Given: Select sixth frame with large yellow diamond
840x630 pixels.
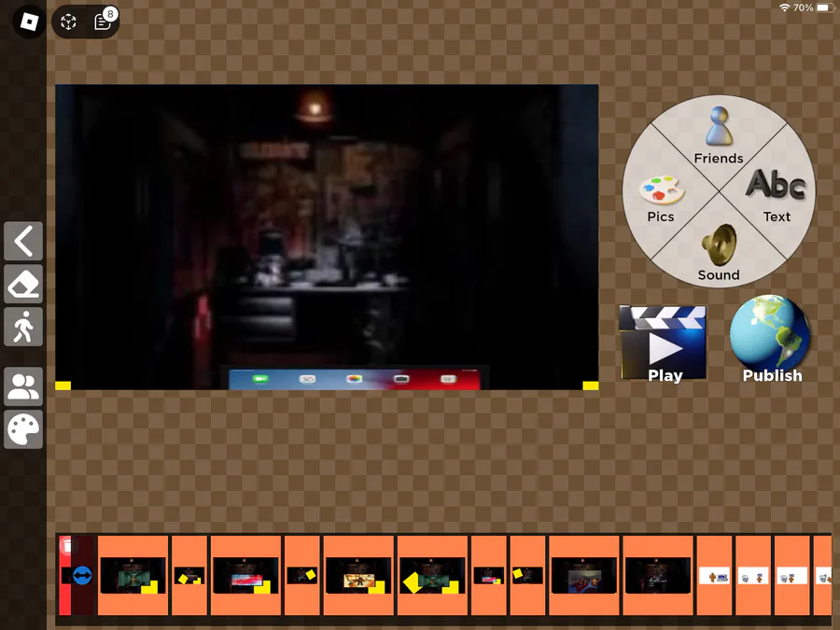Looking at the screenshot, I should tap(432, 575).
